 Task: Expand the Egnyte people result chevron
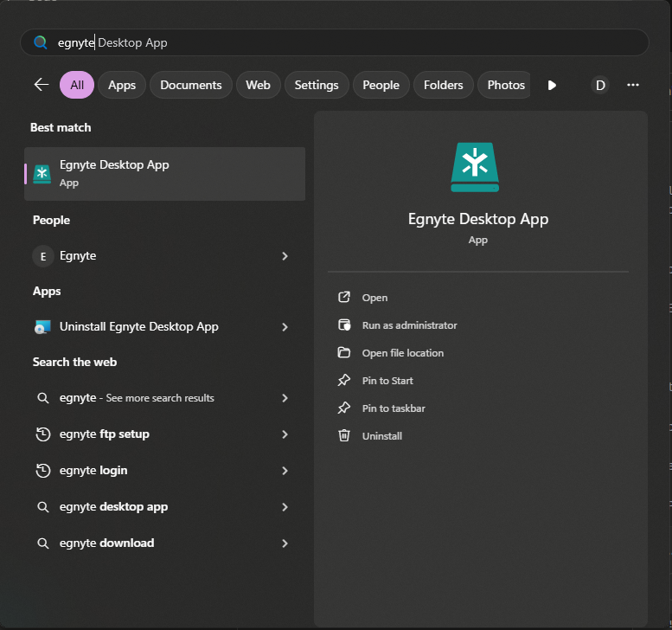click(x=285, y=256)
